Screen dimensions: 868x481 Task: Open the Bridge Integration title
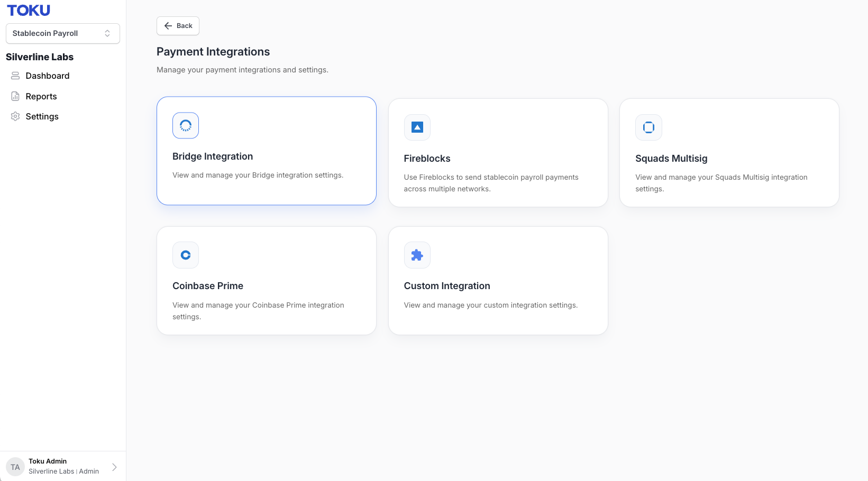213,156
